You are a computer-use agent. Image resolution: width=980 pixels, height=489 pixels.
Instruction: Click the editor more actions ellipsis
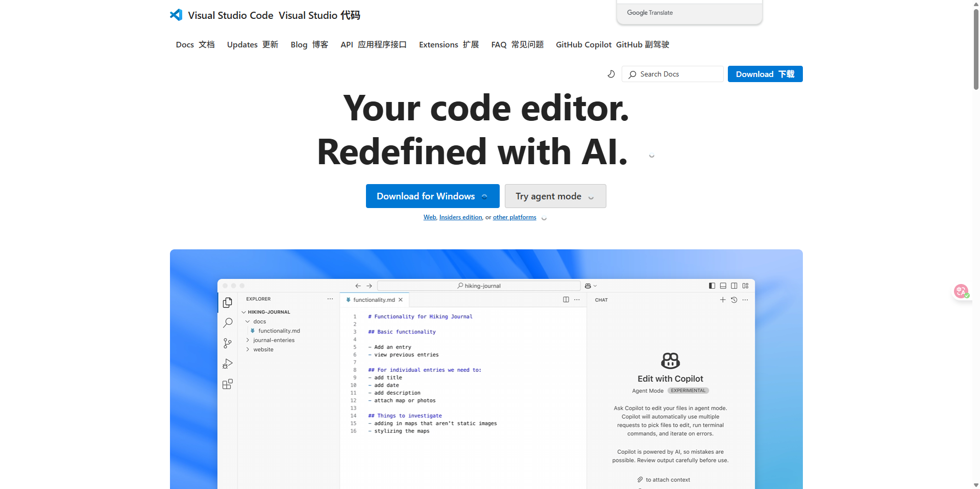coord(577,300)
